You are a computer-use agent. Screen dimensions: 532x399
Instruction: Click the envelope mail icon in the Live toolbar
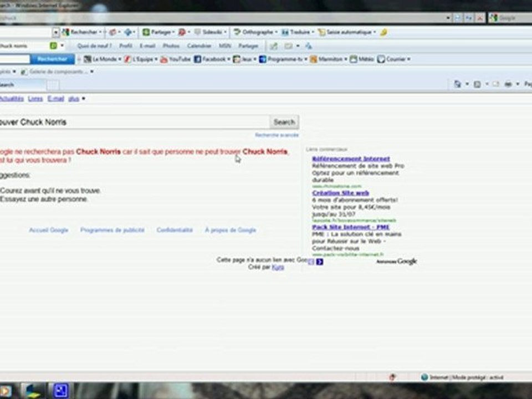coord(288,46)
